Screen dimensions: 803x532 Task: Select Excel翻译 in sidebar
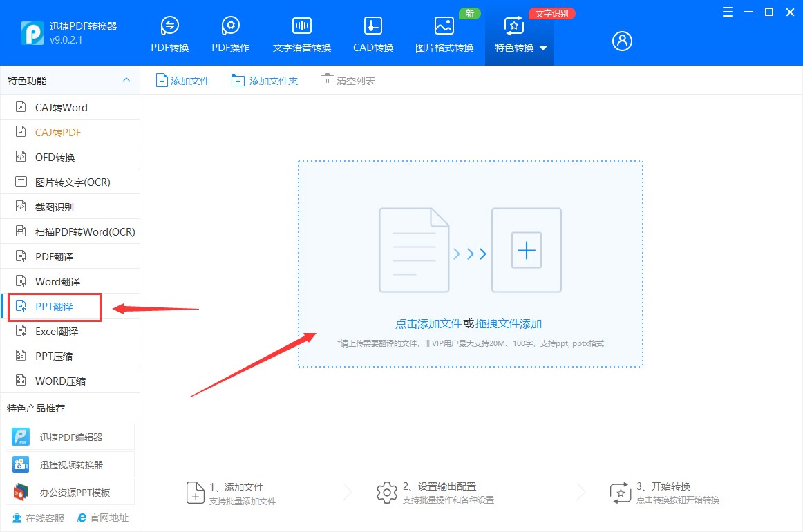click(70, 331)
